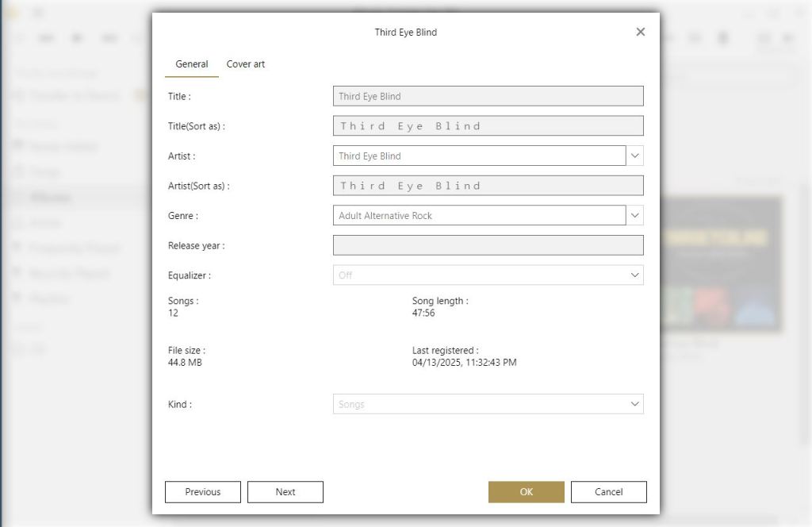The width and height of the screenshot is (812, 527).
Task: Click inside the Artist name field
Action: 479,156
